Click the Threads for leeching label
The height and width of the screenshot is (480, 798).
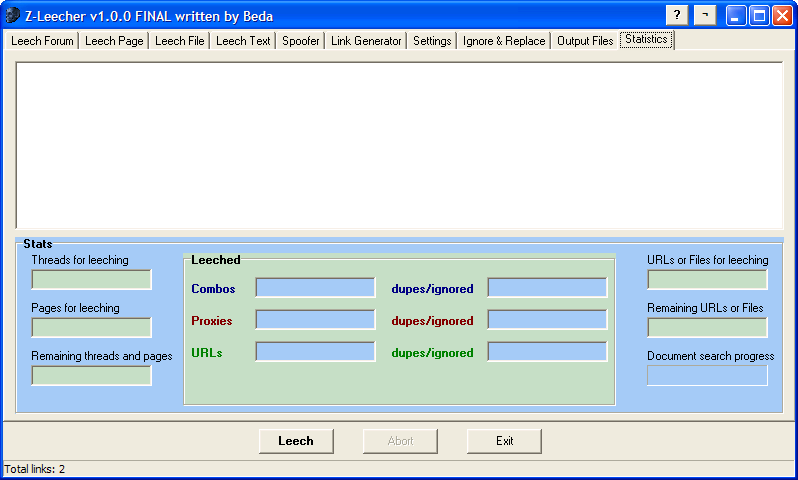click(80, 260)
